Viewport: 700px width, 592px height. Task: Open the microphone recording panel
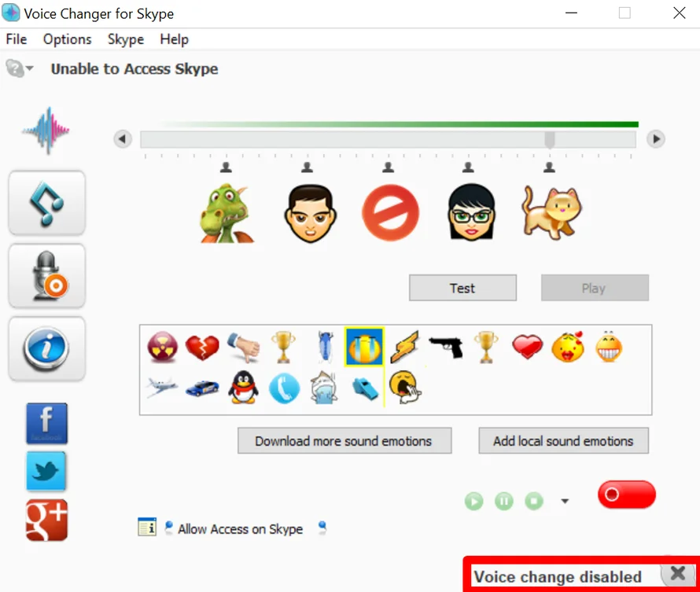[47, 276]
